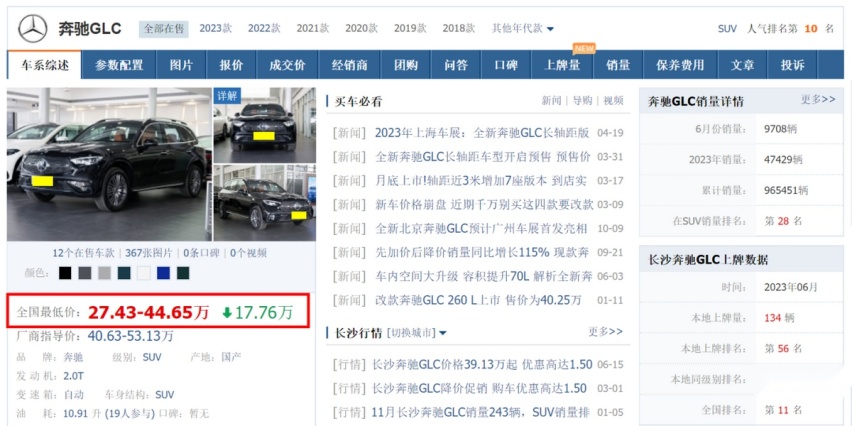Open the 保养费用 tab

coord(680,65)
